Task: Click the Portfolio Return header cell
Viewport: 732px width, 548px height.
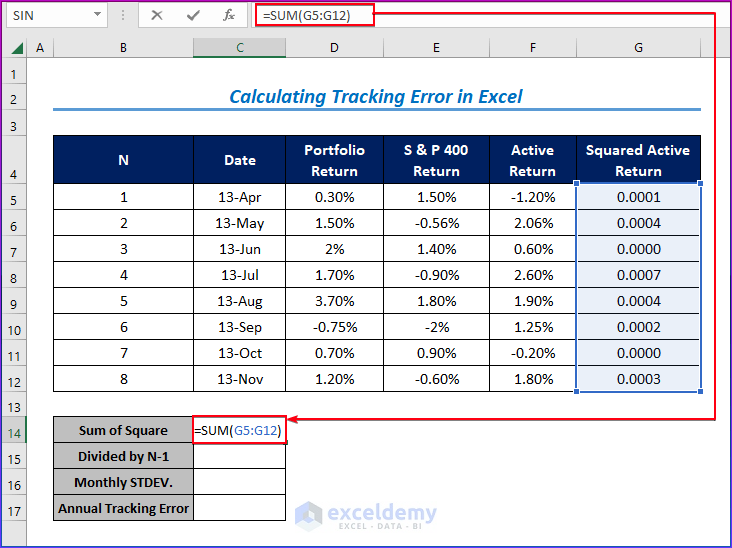Action: point(334,160)
